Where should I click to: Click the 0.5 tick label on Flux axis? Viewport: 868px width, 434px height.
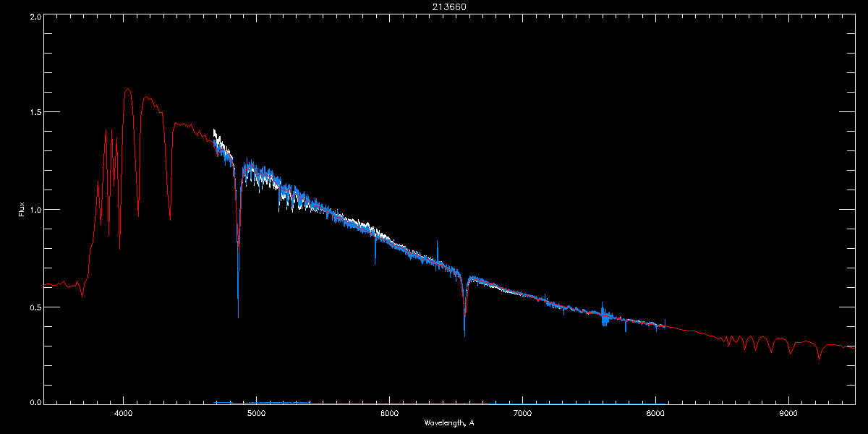tap(34, 307)
